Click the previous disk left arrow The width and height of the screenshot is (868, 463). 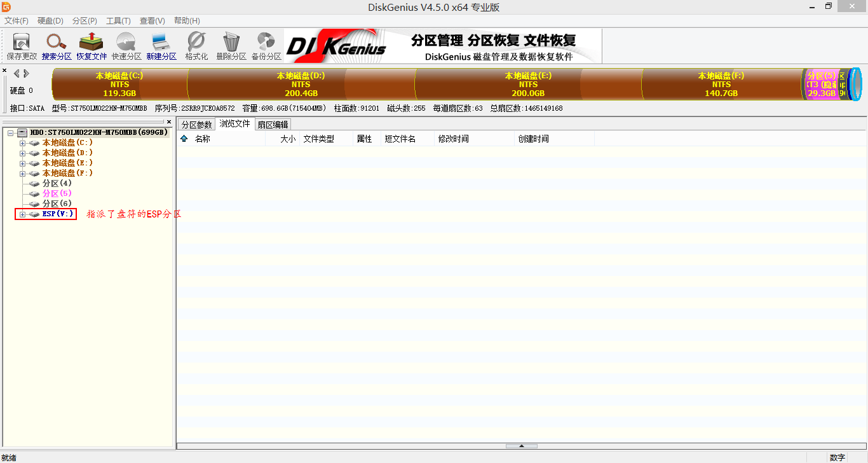17,74
